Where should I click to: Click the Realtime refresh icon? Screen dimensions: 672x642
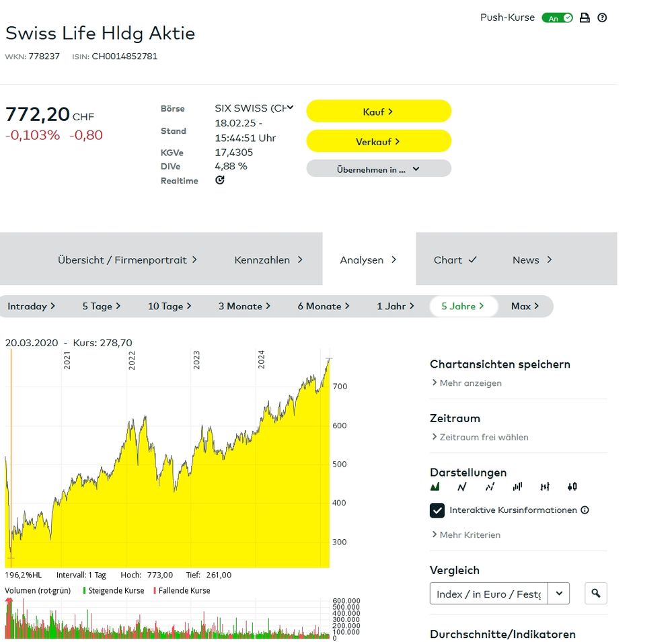219,180
